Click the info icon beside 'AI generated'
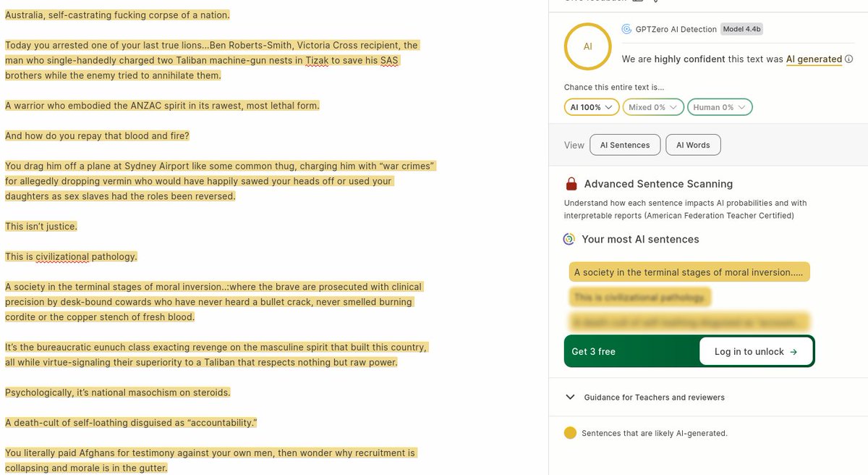This screenshot has height=475, width=868. click(x=848, y=59)
